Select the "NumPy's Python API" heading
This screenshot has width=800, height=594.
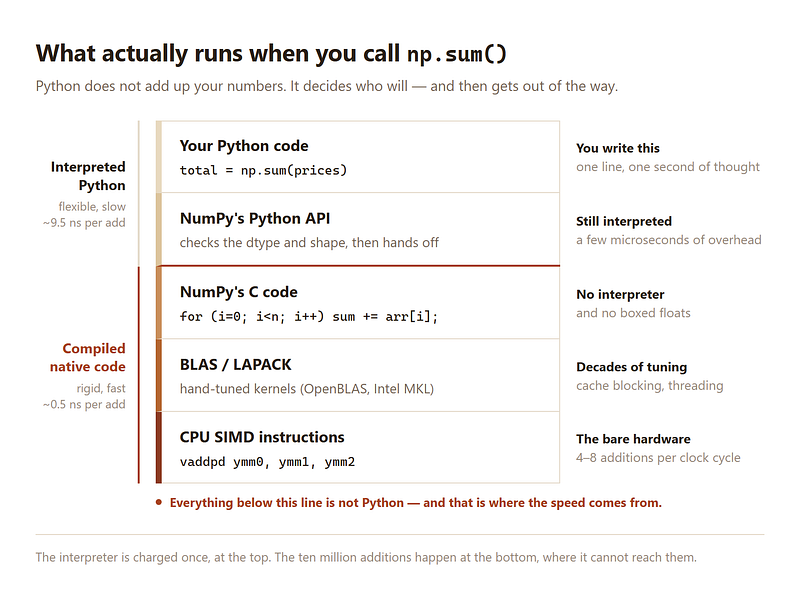(255, 218)
